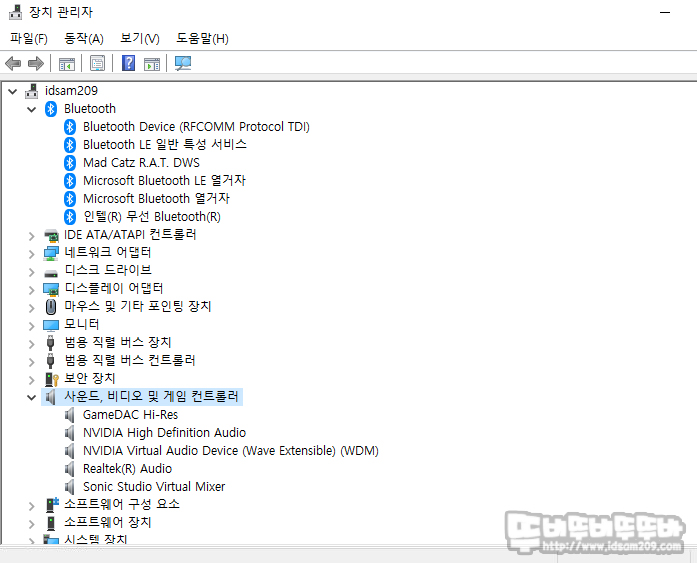
Task: Click the Forward arrow toolbar icon
Action: click(36, 63)
